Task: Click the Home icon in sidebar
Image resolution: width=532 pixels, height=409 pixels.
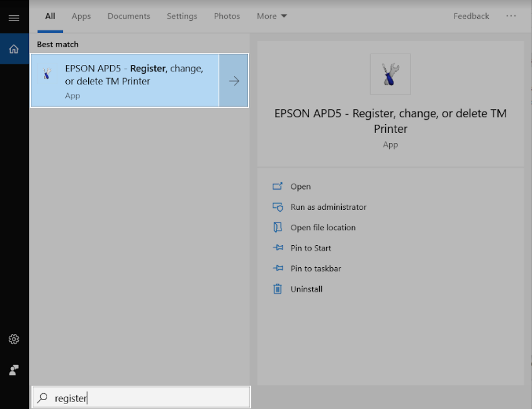Action: coord(14,49)
